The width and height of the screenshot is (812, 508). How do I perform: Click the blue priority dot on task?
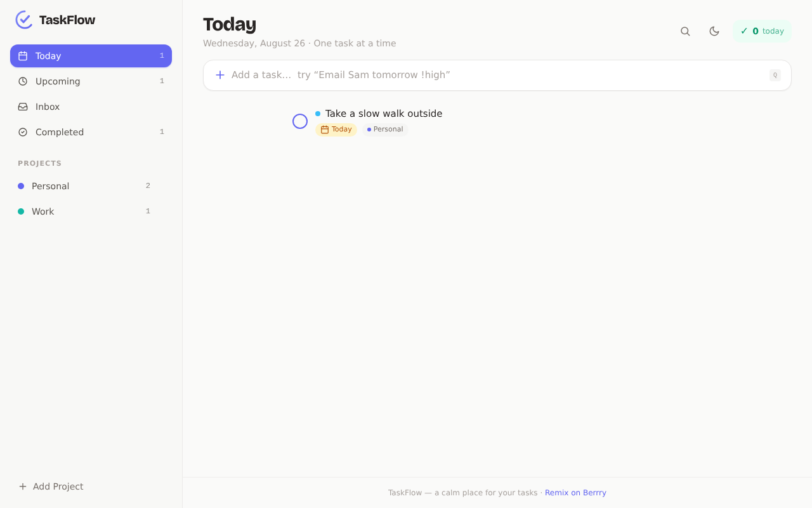pyautogui.click(x=318, y=114)
